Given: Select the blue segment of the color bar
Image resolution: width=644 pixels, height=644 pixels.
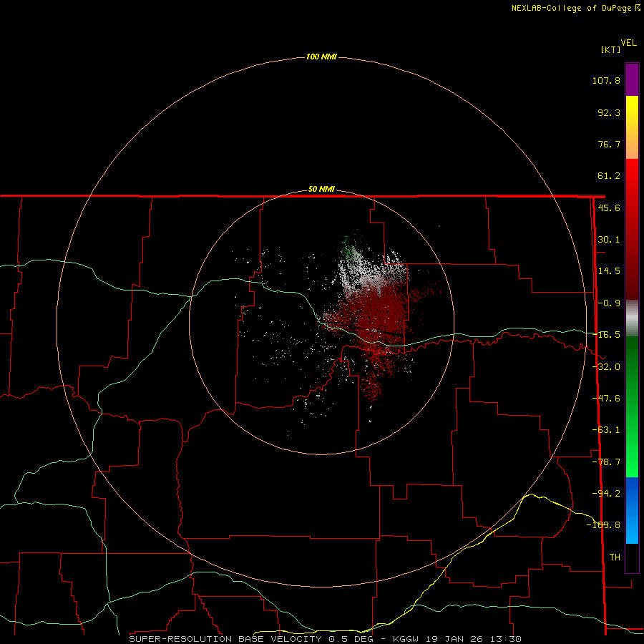Looking at the screenshot, I should (632, 510).
